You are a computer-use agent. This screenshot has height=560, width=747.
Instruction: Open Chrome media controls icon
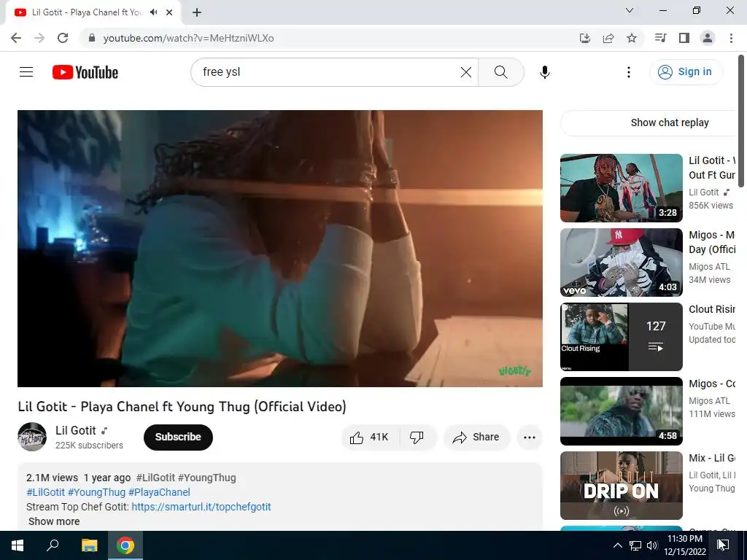point(660,38)
